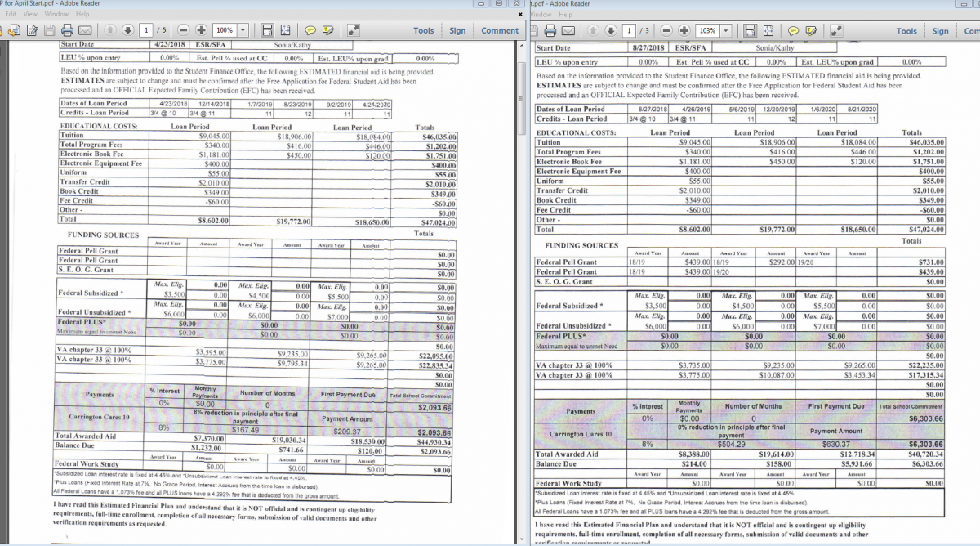Viewport: 980px width, 546px height.
Task: Click 'EDUCATIONAL COSTS:' heading in left document
Action: tap(100, 128)
